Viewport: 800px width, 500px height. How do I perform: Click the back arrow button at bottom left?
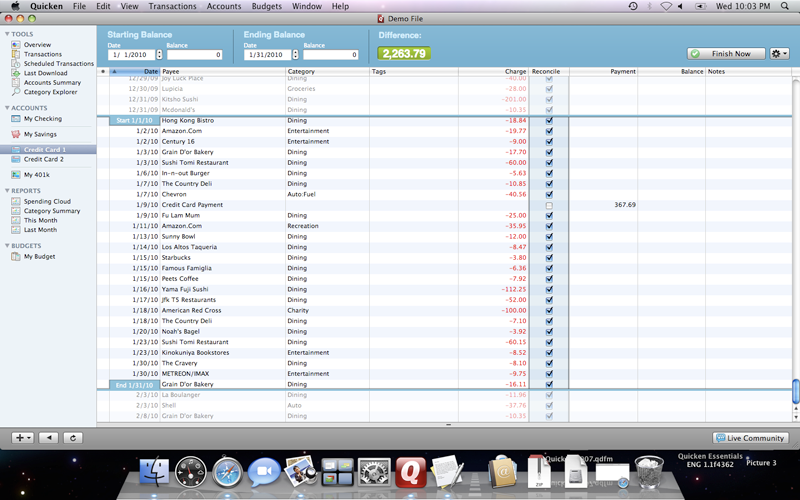(x=49, y=438)
